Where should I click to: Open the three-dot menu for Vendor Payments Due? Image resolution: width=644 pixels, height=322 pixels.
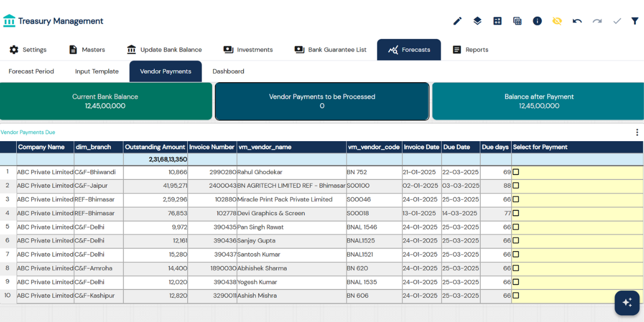point(637,133)
